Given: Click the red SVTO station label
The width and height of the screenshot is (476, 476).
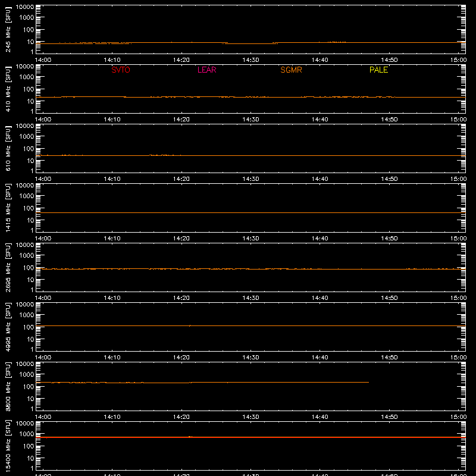Looking at the screenshot, I should coord(121,70).
